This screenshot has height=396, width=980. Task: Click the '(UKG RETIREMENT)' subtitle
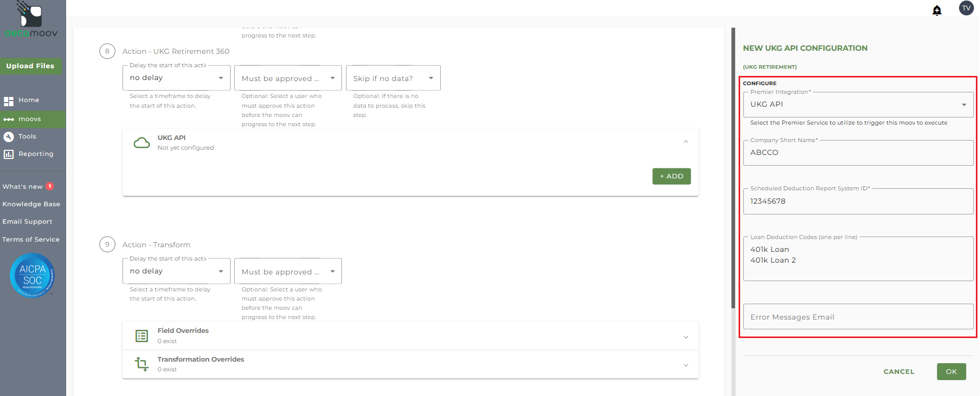tap(770, 67)
